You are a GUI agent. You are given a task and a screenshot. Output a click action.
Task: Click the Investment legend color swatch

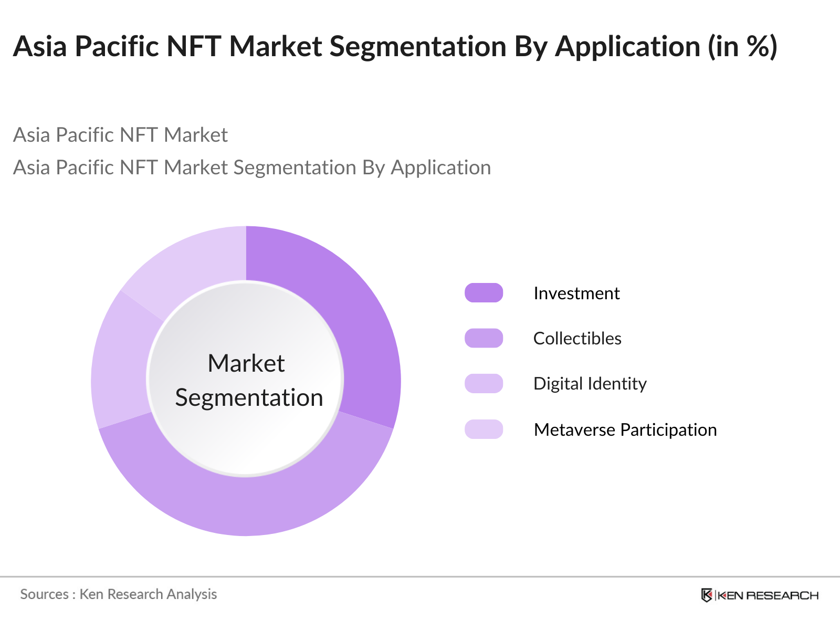[x=484, y=293]
